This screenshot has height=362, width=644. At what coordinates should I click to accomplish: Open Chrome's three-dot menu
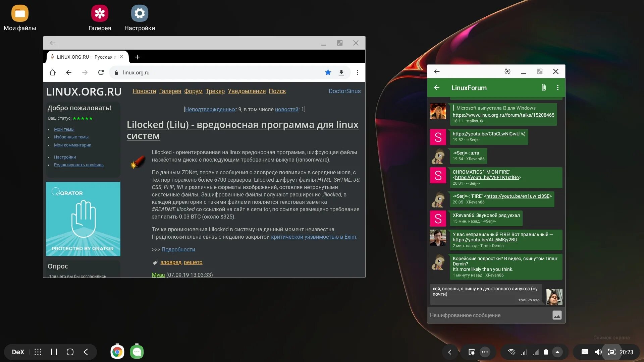358,72
